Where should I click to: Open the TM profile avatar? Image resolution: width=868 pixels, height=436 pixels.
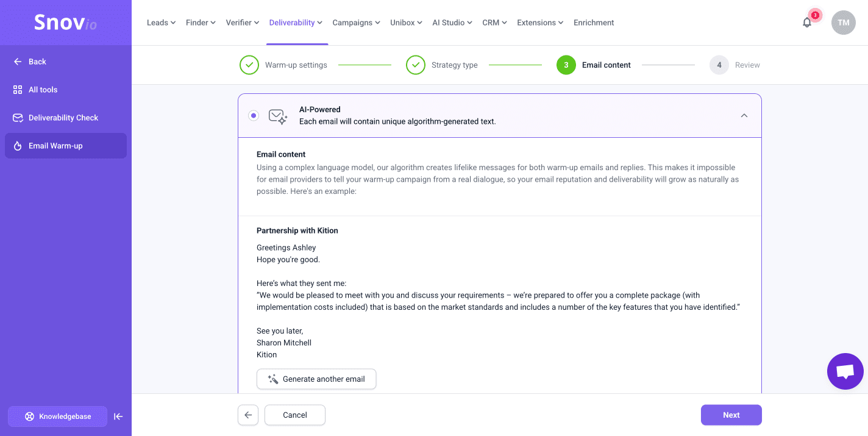pos(844,23)
